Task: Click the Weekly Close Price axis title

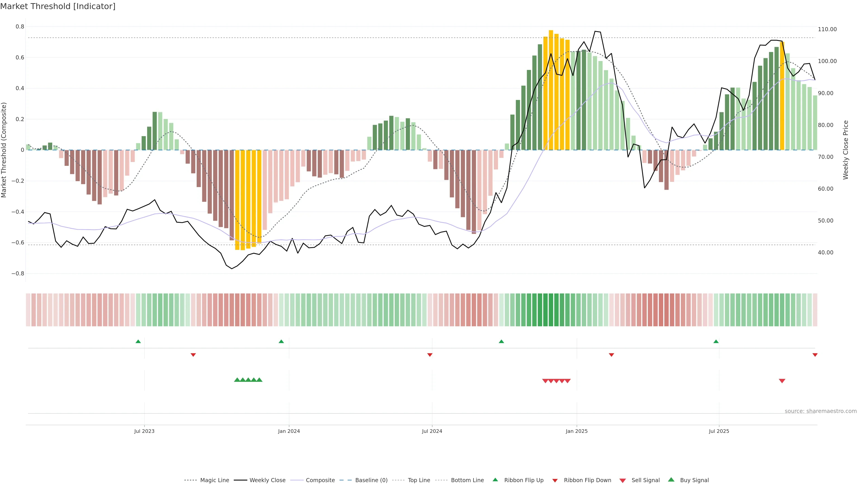Action: pos(845,150)
